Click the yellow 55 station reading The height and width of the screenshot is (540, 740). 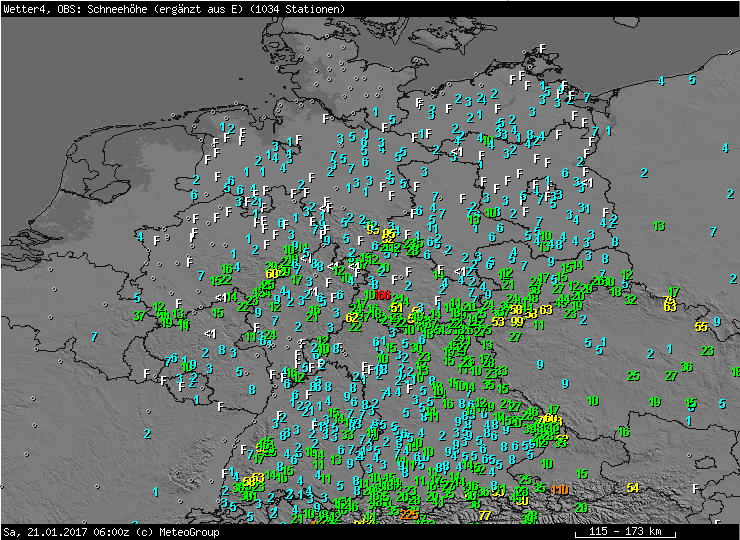click(701, 326)
